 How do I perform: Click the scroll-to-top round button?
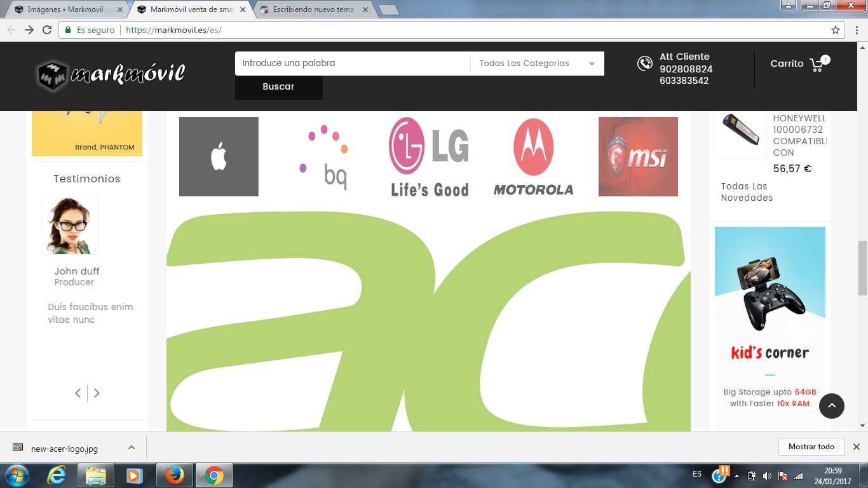click(832, 406)
